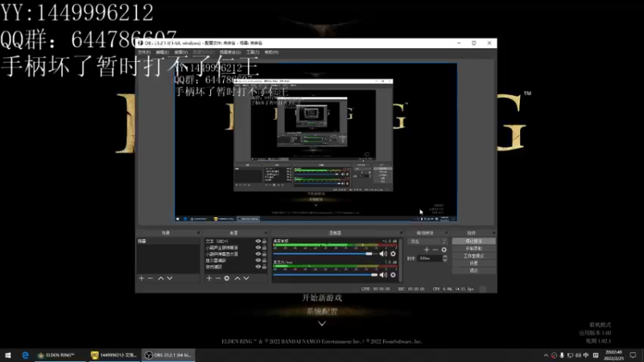Click the 桌面音频 volume slider handle
Image resolution: width=644 pixels, height=362 pixels.
pyautogui.click(x=369, y=253)
